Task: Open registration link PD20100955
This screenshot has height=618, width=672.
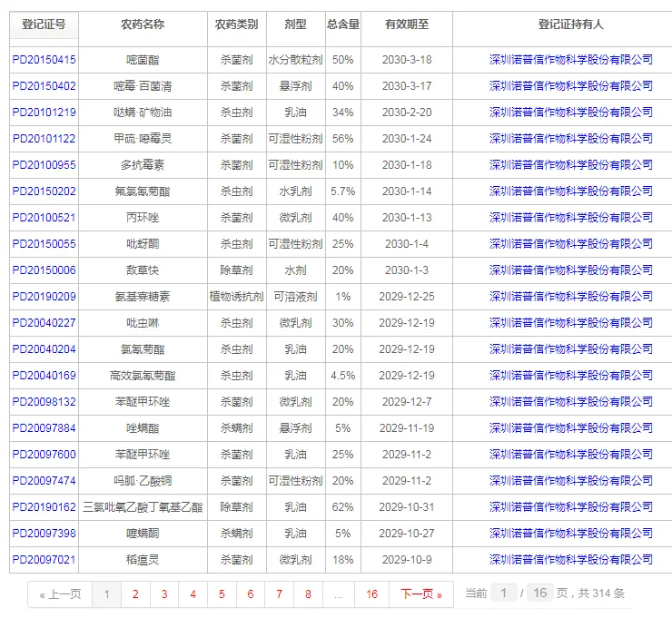Action: pos(44,165)
